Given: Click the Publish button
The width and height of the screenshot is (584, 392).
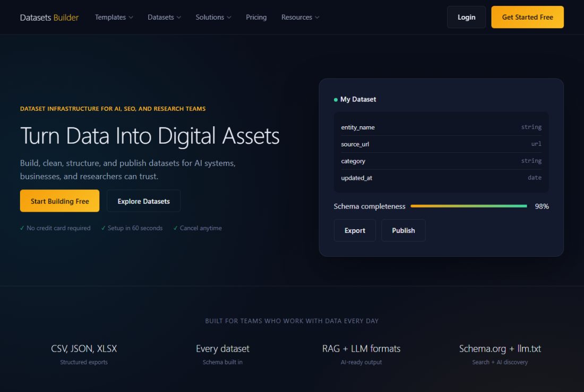Looking at the screenshot, I should tap(403, 230).
